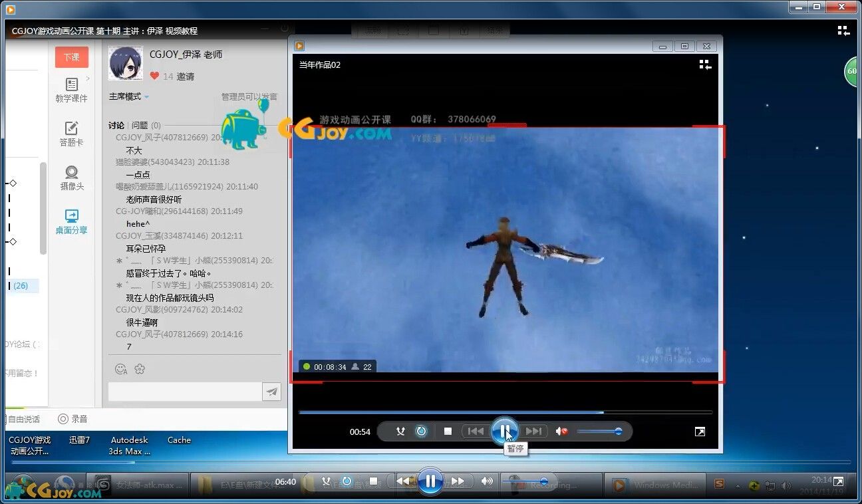
Task: Open the 主席模式 dropdown
Action: 128,96
